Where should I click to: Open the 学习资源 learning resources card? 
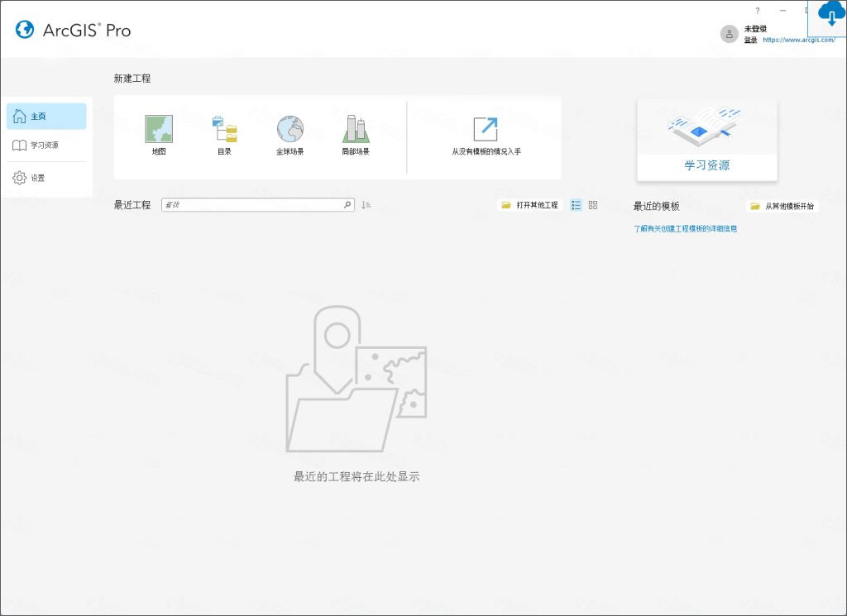click(x=706, y=139)
